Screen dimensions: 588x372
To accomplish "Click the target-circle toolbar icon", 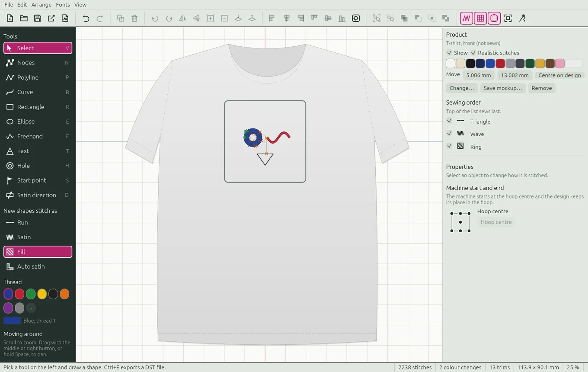I will [356, 18].
